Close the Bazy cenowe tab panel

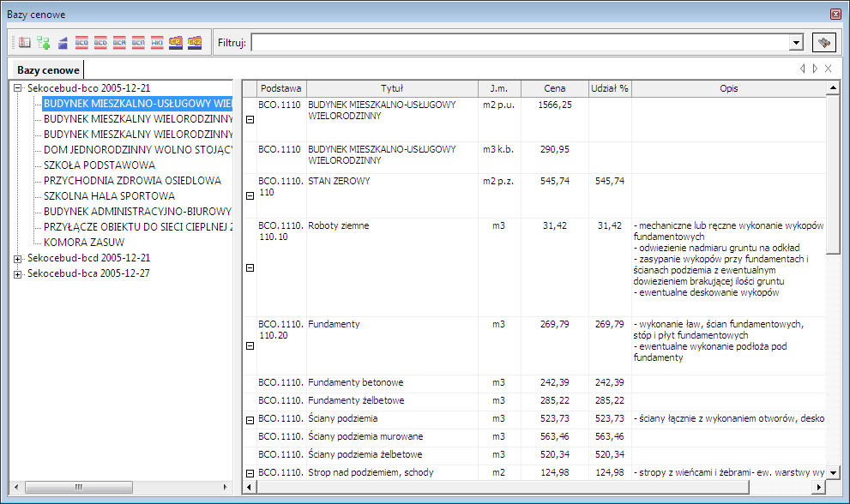(x=828, y=69)
